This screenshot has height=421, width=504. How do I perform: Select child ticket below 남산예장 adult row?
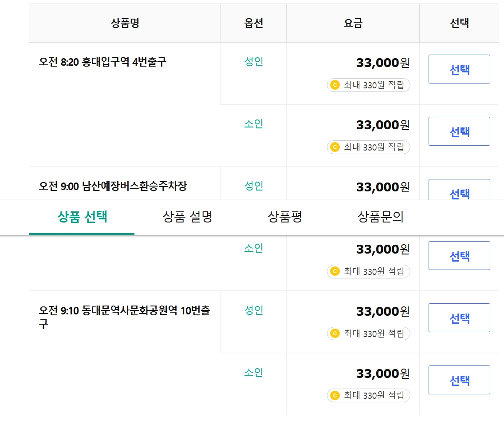coord(459,255)
